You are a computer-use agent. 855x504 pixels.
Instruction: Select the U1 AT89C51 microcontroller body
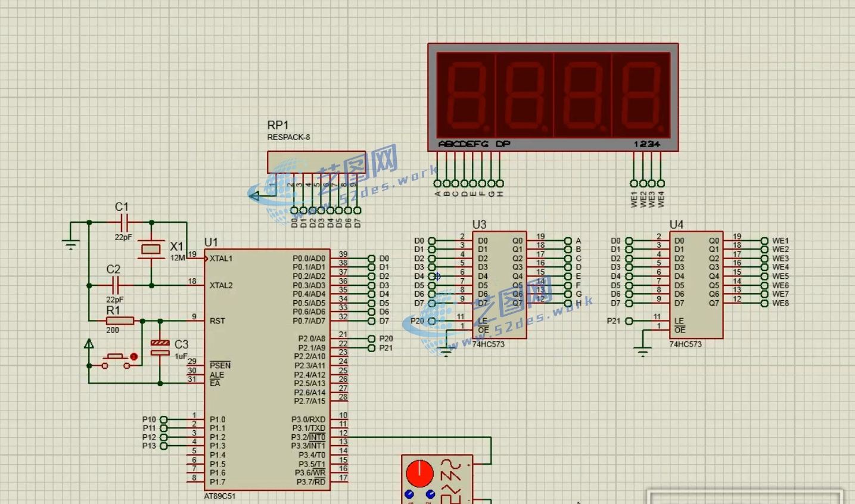coord(267,370)
